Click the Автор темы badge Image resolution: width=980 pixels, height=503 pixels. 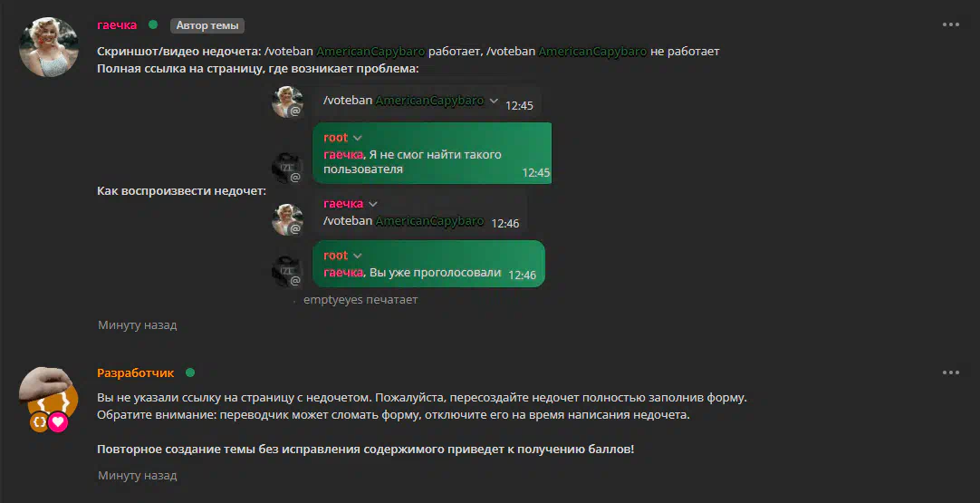coord(207,25)
